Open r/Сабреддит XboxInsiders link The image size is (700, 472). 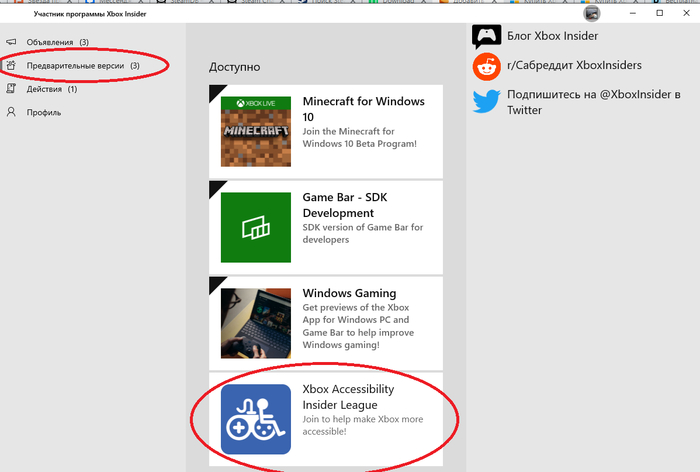574,65
